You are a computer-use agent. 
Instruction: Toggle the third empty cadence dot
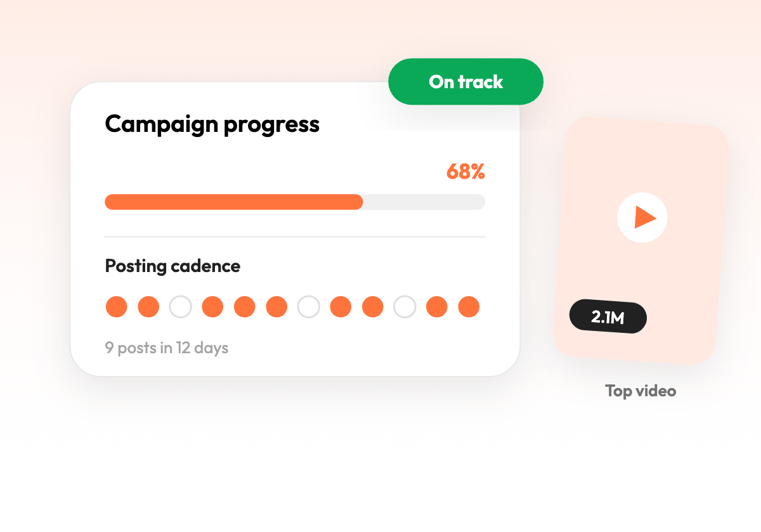[180, 307]
